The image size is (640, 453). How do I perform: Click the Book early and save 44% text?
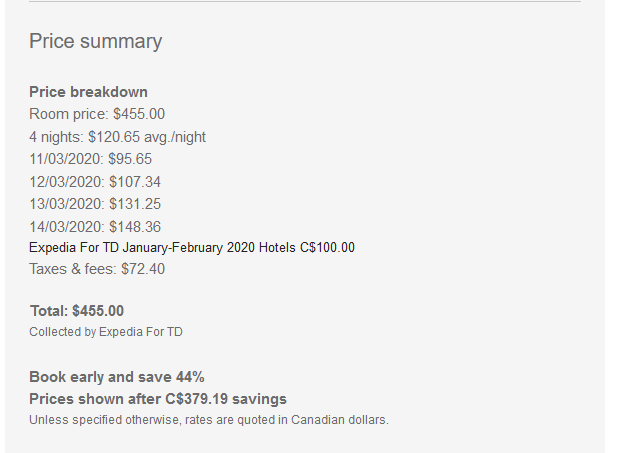pos(116,377)
